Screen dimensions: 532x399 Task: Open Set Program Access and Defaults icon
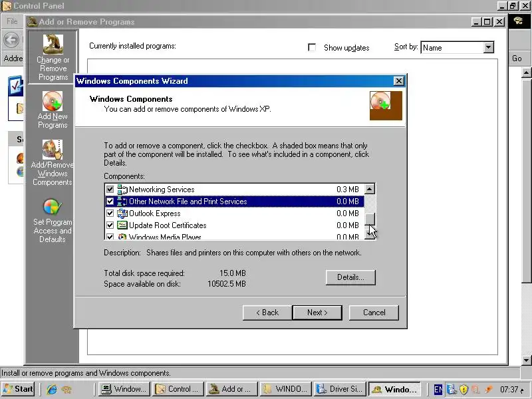[x=53, y=207]
